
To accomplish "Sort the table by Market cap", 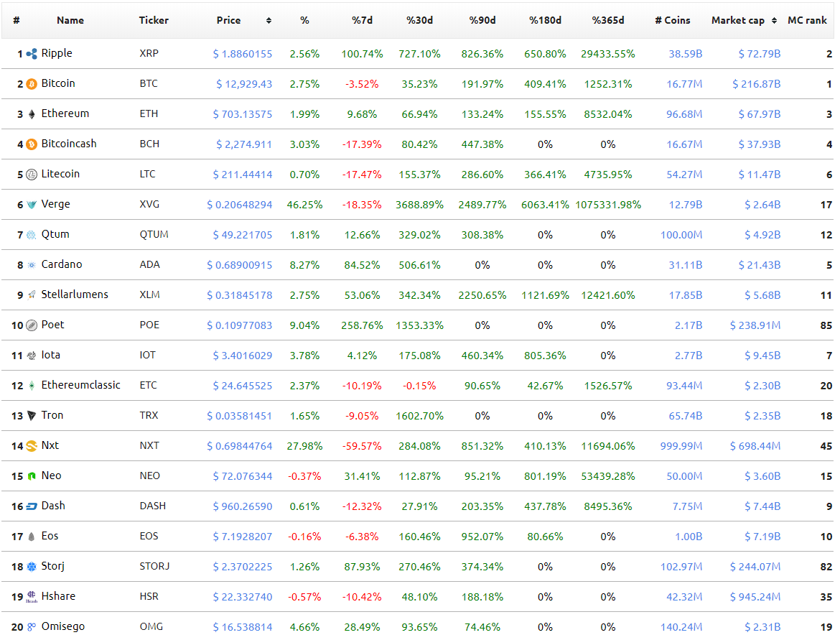I will [739, 20].
